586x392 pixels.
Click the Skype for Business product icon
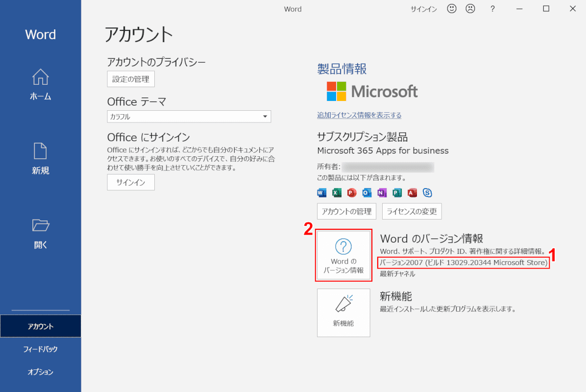click(427, 193)
